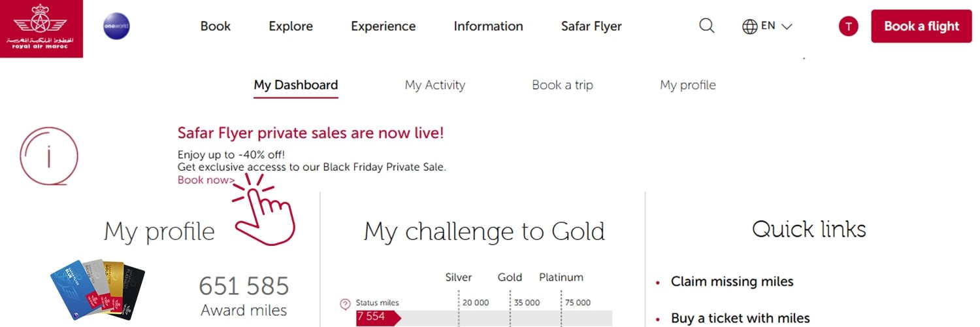
Task: Click the Royal Air Maroc logo
Action: 41,29
